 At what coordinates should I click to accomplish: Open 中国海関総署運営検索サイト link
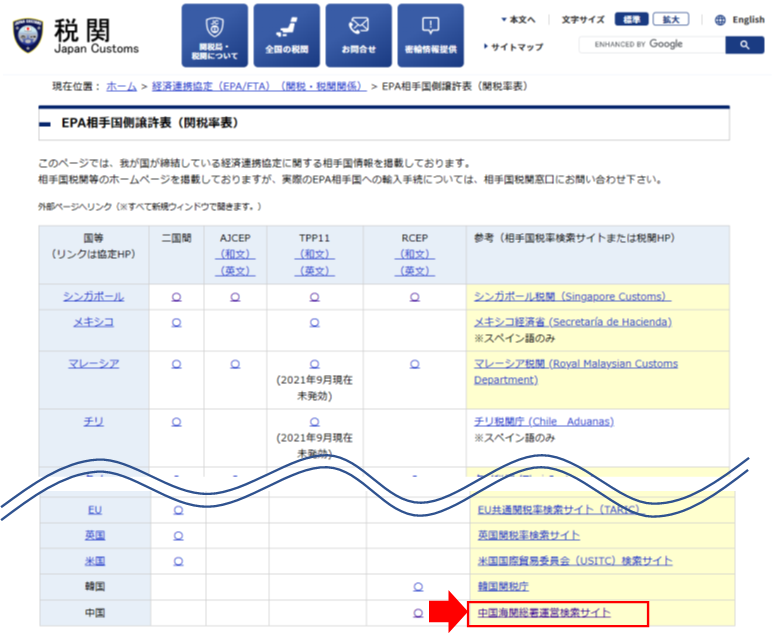click(544, 613)
